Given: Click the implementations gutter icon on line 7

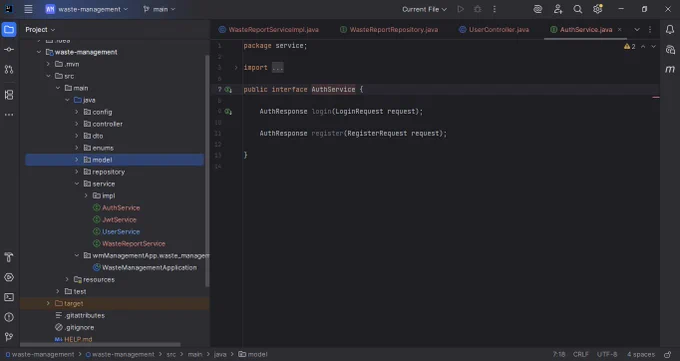Looking at the screenshot, I should pyautogui.click(x=228, y=90).
